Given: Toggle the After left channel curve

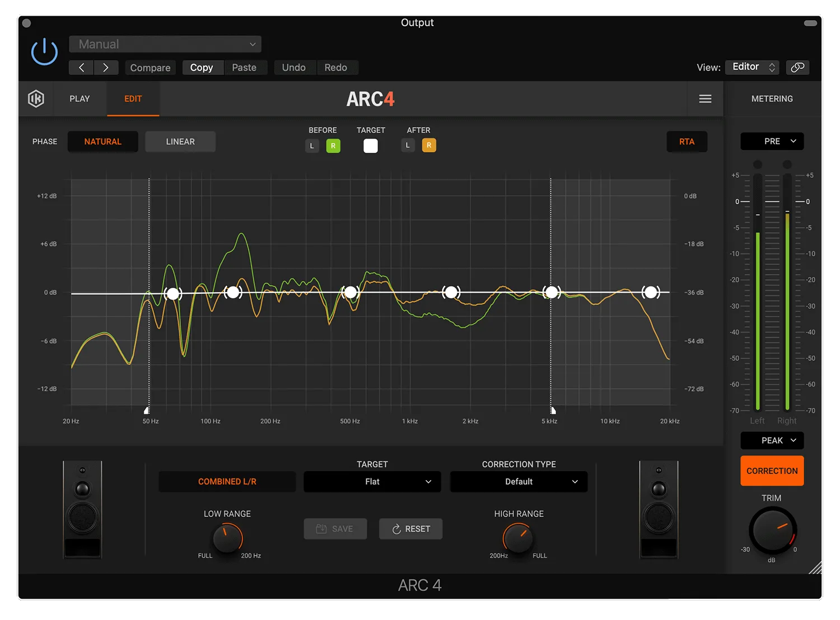Looking at the screenshot, I should 408,145.
